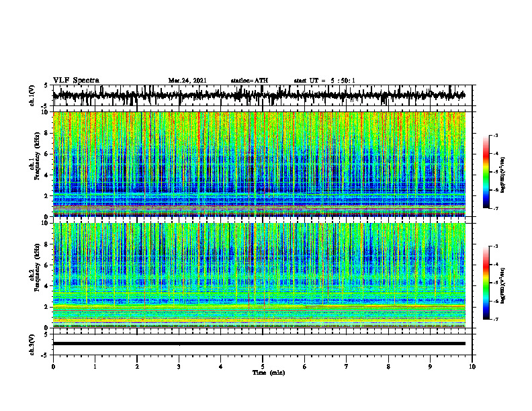Click the "7" tick on the time axis
The image size is (532, 411).
347,367
